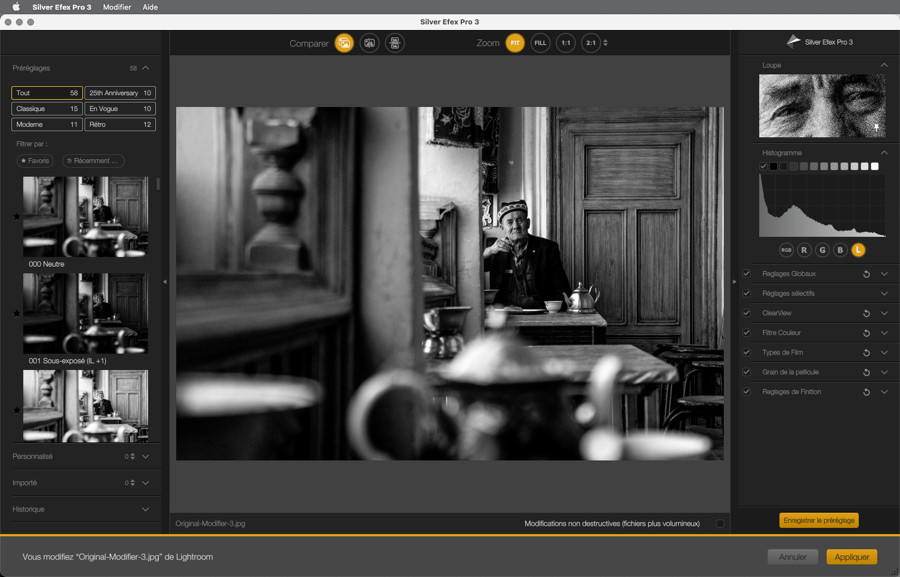Select the 25th Anniversary preset category
Viewport: 900px width, 577px height.
click(x=120, y=93)
